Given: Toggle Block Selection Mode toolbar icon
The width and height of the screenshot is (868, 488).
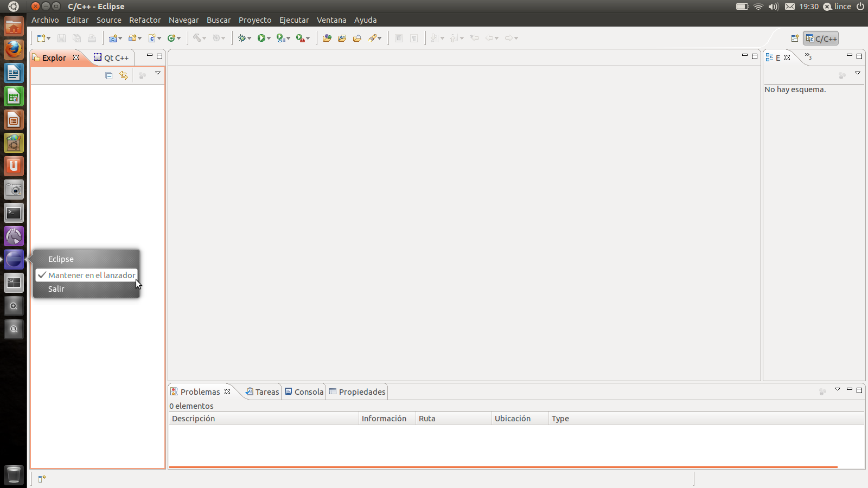Looking at the screenshot, I should click(x=399, y=38).
